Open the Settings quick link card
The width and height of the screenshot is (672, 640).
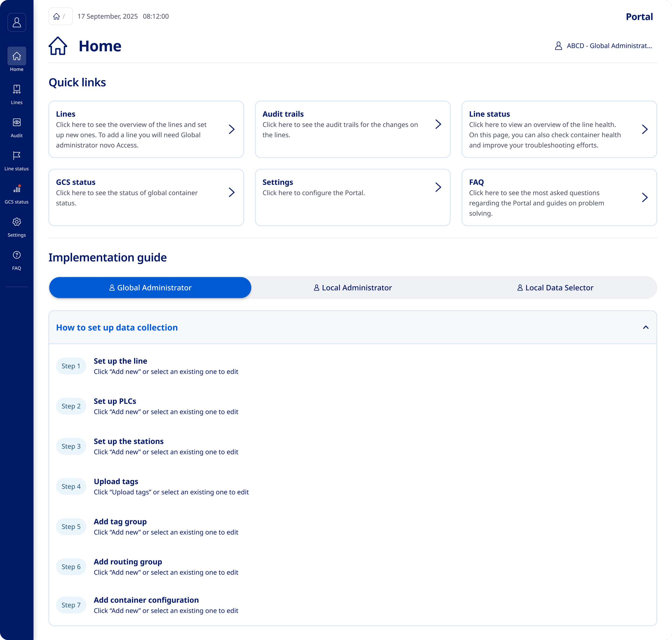point(352,197)
